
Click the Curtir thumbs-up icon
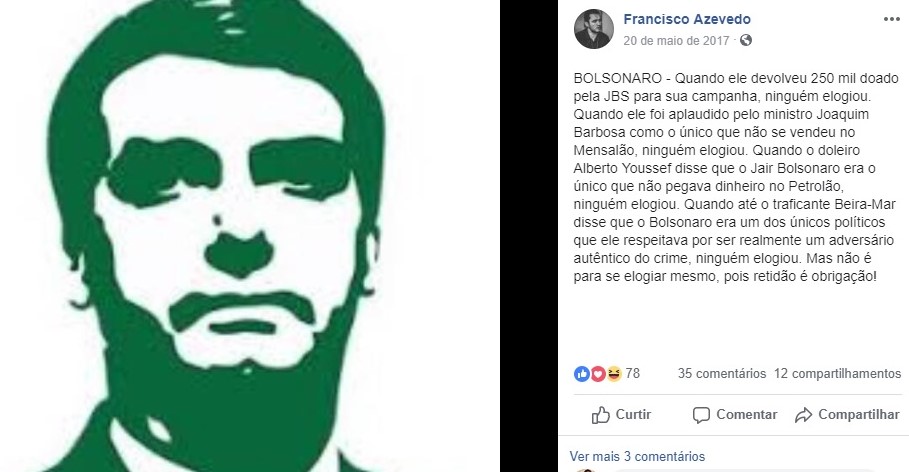coord(601,415)
